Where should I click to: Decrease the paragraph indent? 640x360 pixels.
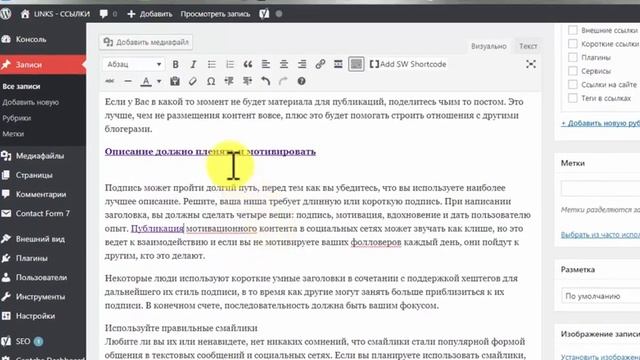coord(229,81)
